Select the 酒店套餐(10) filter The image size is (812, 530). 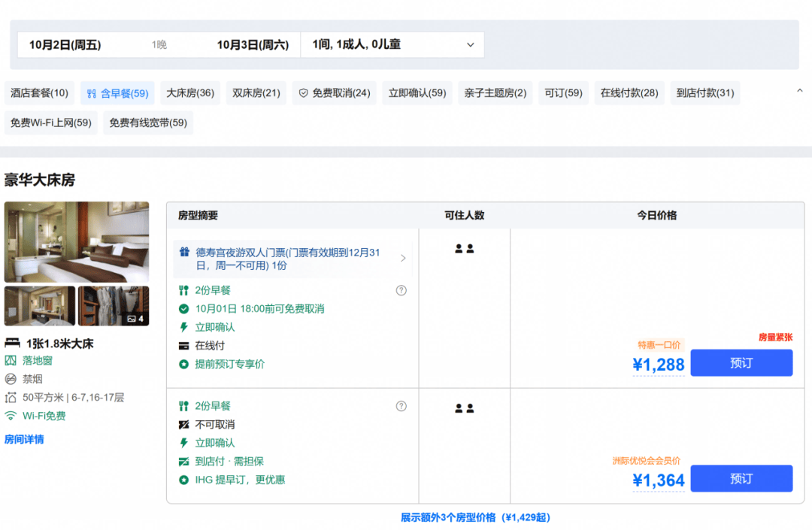39,93
